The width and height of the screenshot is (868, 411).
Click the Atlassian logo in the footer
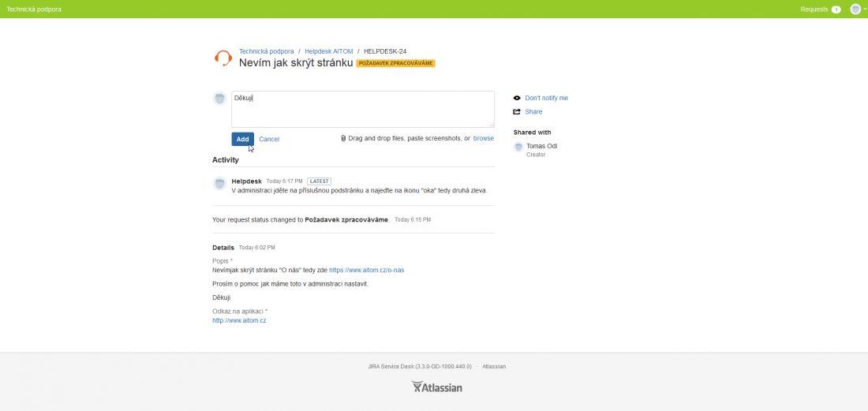[x=437, y=387]
